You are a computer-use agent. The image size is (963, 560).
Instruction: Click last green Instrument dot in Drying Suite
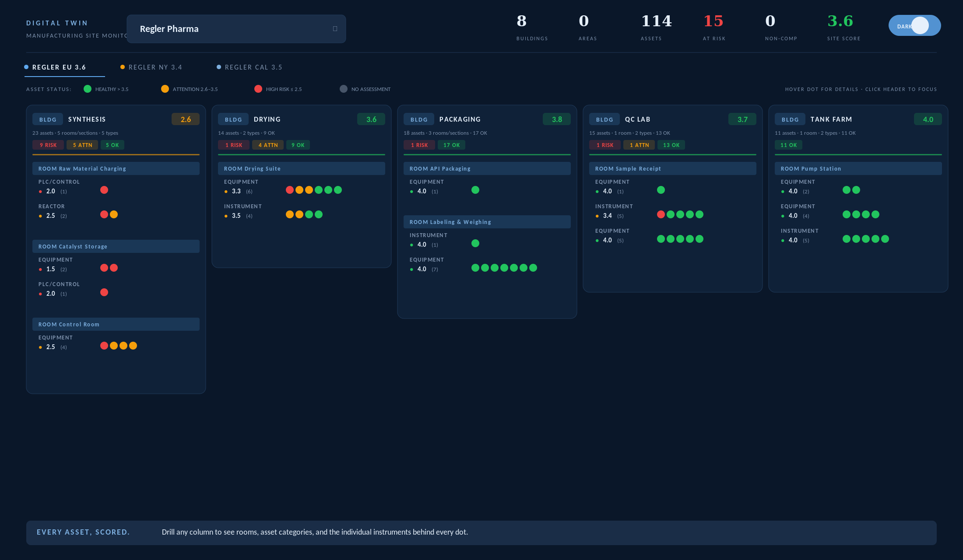[x=319, y=214]
